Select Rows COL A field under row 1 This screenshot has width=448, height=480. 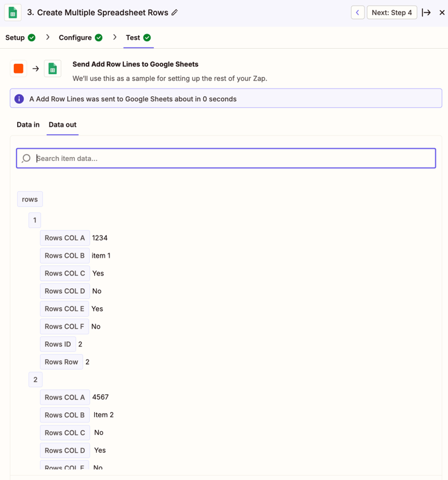point(65,238)
